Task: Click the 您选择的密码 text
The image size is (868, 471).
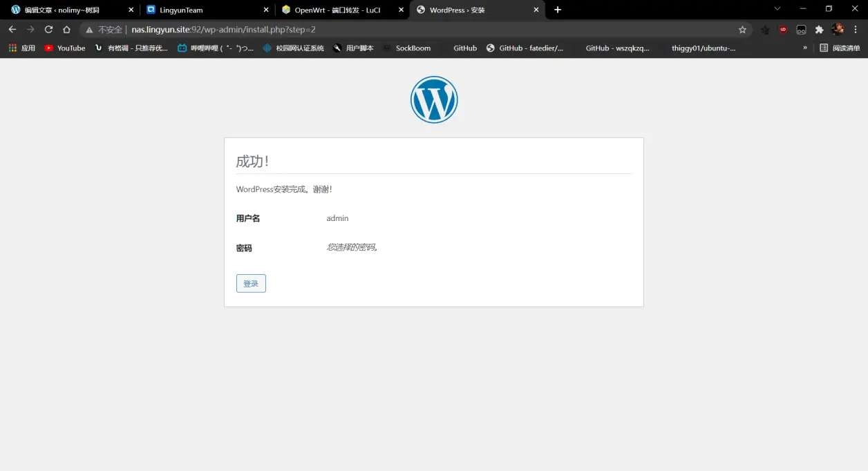Action: click(352, 247)
